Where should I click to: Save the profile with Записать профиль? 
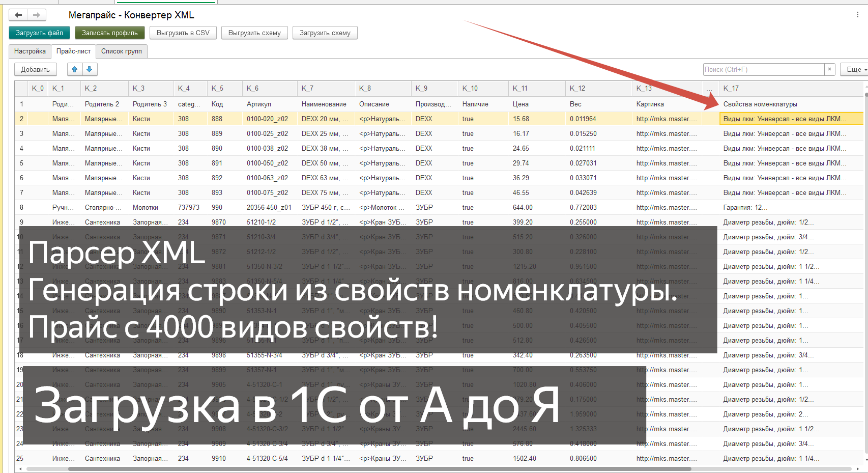click(110, 33)
